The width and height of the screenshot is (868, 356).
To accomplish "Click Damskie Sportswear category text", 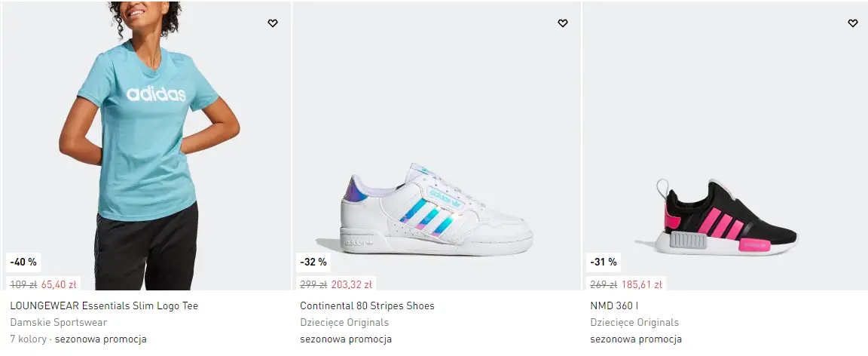I will pyautogui.click(x=59, y=323).
